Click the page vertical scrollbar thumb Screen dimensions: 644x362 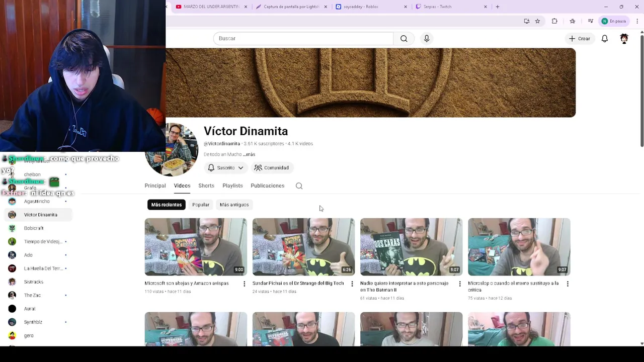[642, 91]
